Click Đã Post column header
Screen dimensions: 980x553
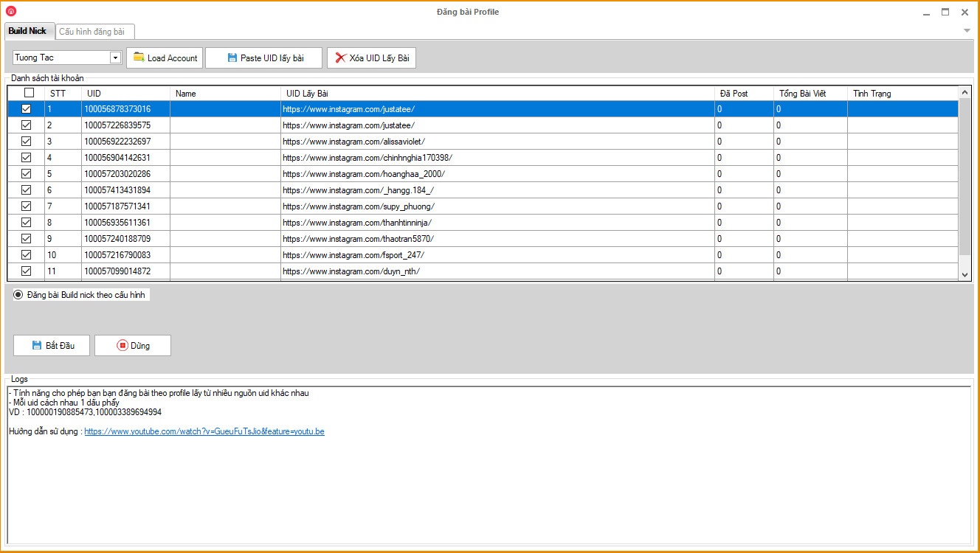pyautogui.click(x=744, y=94)
